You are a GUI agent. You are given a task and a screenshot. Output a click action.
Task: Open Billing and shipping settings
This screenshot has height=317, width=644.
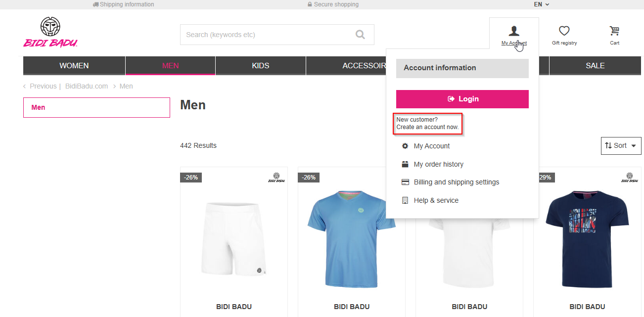pyautogui.click(x=457, y=182)
